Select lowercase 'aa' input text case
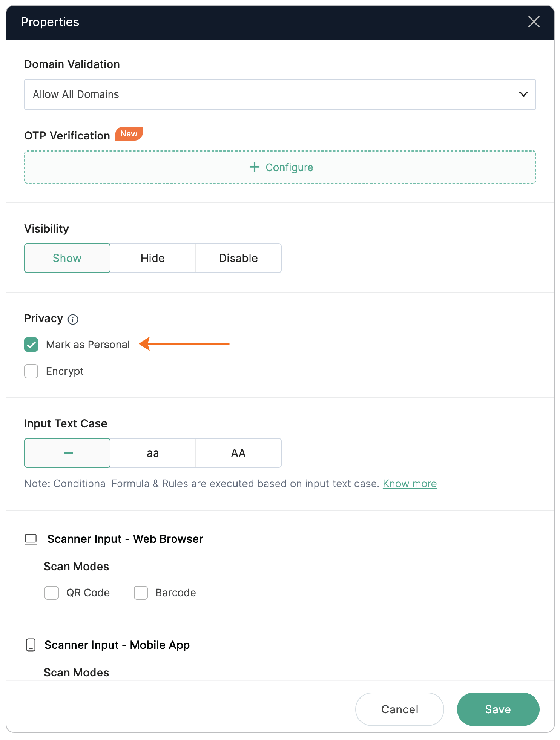This screenshot has width=560, height=740. (x=153, y=453)
